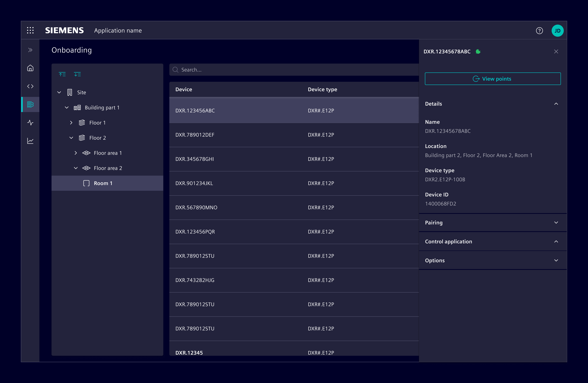
Task: Expand the Options section
Action: pyautogui.click(x=556, y=261)
